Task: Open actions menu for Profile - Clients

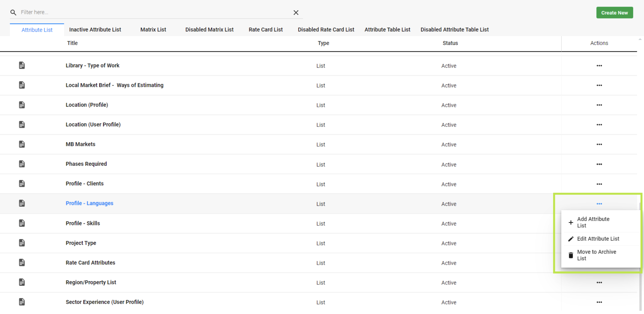Action: click(x=599, y=184)
